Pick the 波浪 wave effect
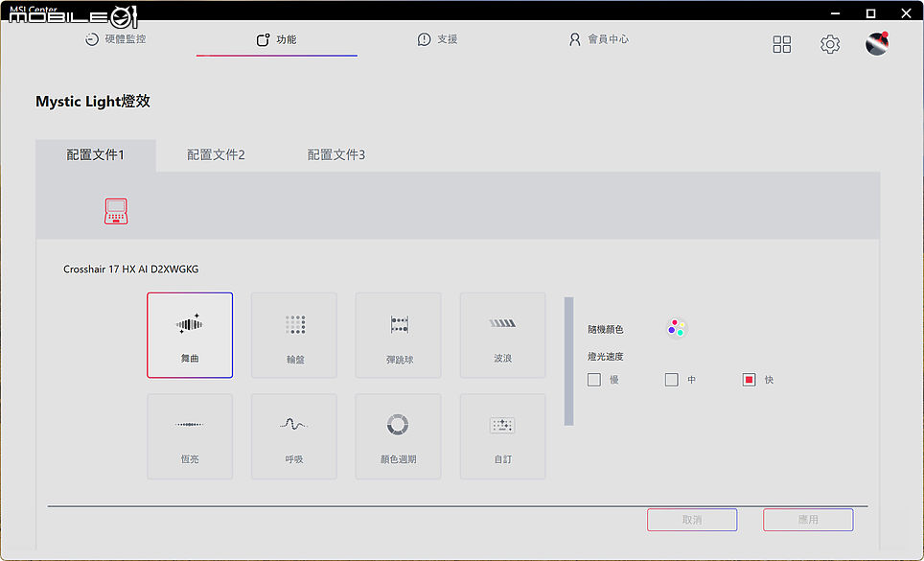 coord(502,336)
